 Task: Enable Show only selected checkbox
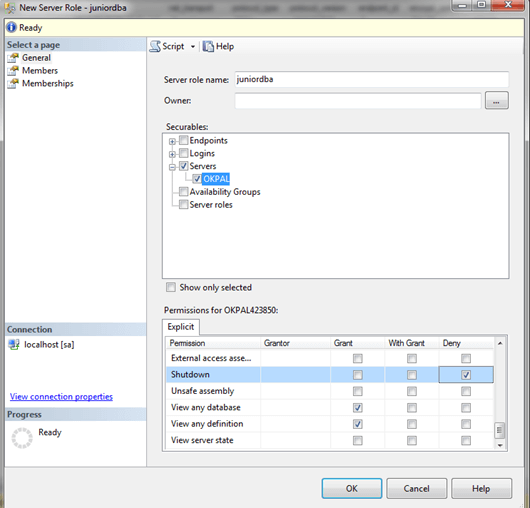pyautogui.click(x=171, y=287)
